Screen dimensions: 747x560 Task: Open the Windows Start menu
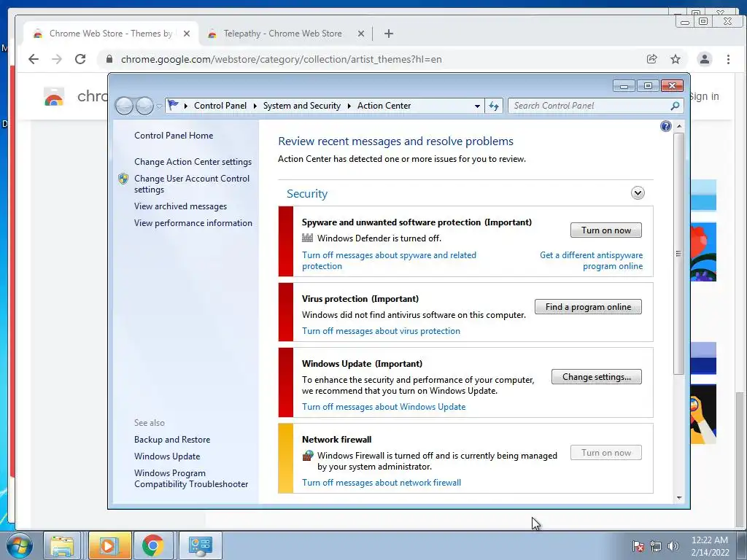pos(20,545)
